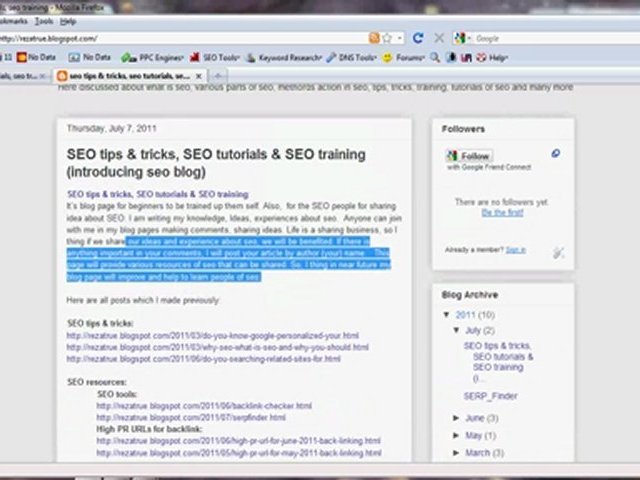This screenshot has height=480, width=640.
Task: Expand the March archive list
Action: (x=457, y=453)
